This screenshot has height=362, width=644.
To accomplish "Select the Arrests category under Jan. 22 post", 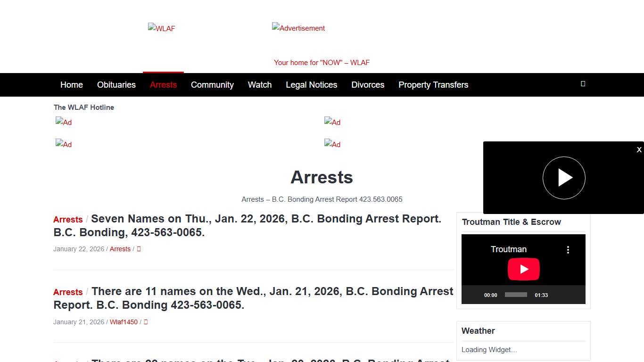I will tap(120, 249).
